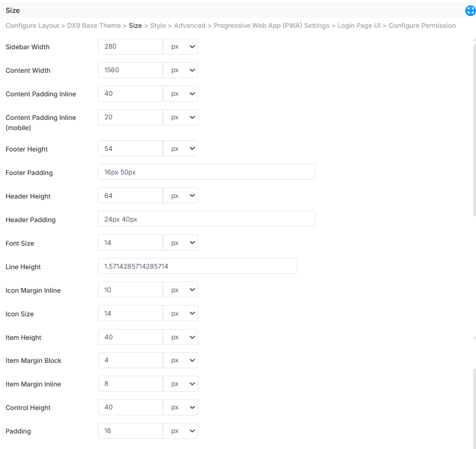Screen dimensions: 476x449
Task: Open Padding unit dropdown
Action: [180, 431]
